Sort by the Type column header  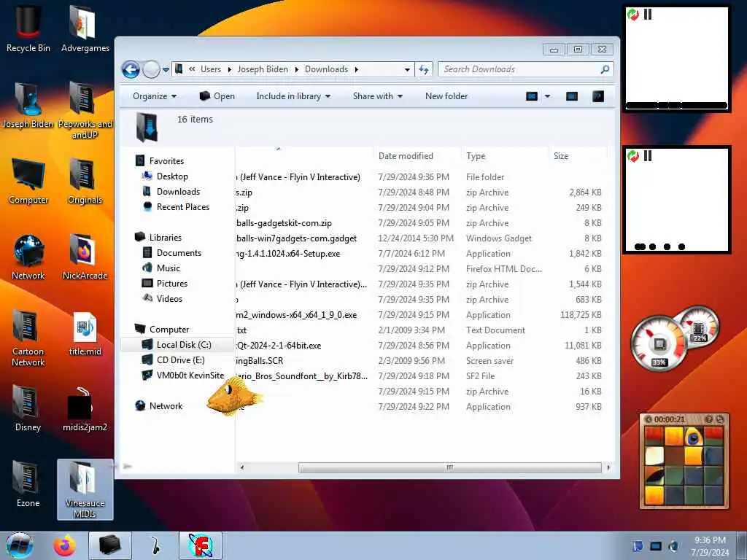pyautogui.click(x=505, y=156)
